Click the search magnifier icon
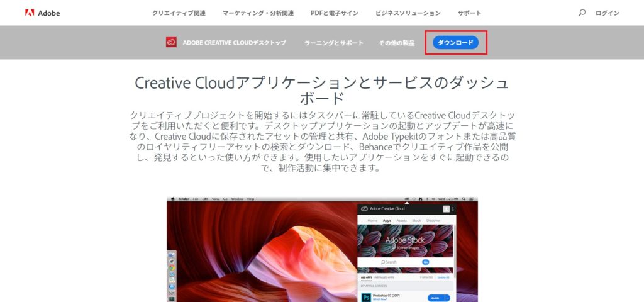 click(582, 13)
